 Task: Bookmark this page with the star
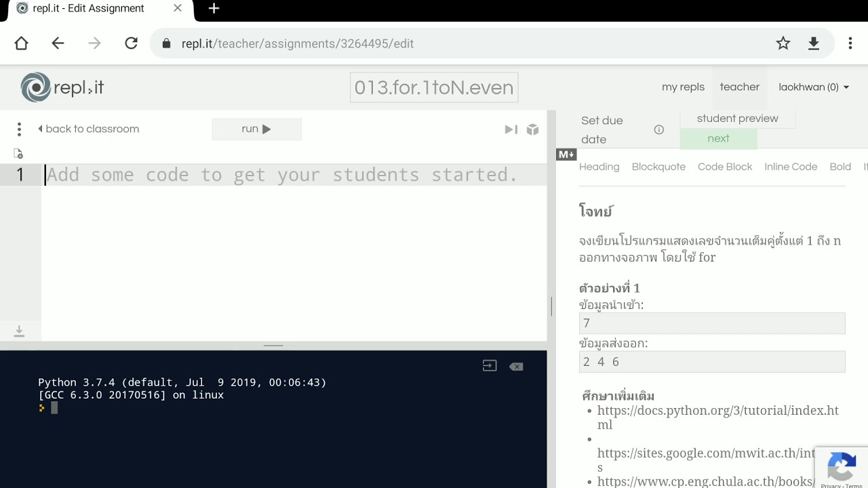(783, 43)
